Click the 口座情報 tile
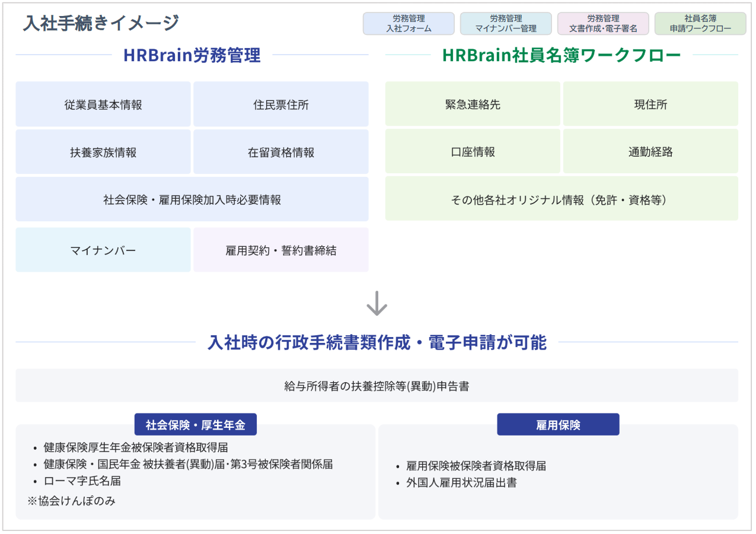Viewport: 756px width, 534px height. (473, 151)
